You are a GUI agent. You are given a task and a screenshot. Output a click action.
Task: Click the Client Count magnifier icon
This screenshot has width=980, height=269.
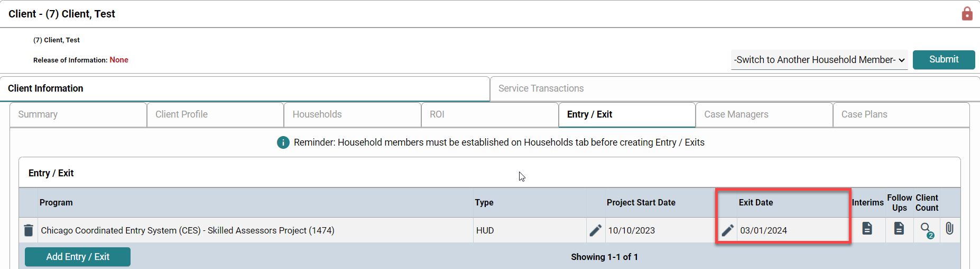pyautogui.click(x=926, y=229)
